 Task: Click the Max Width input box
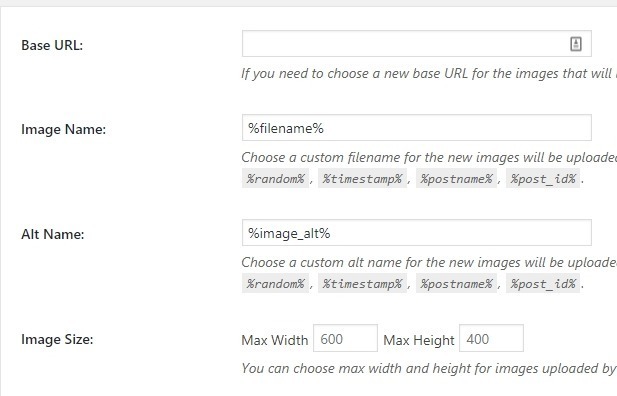pyautogui.click(x=345, y=338)
